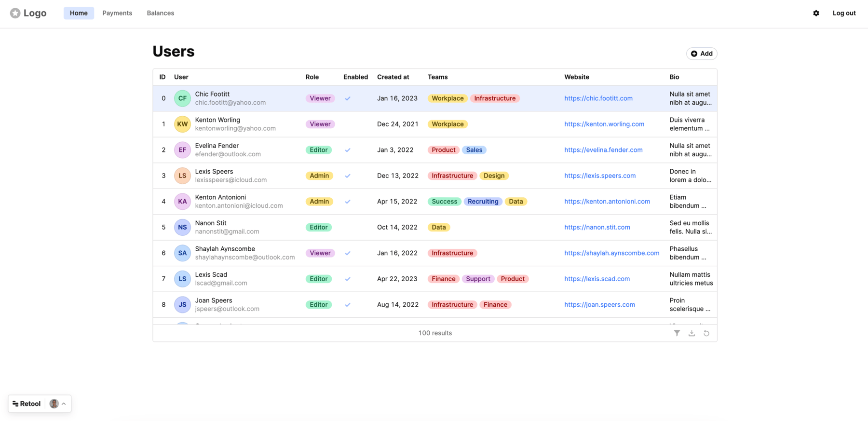Screen dimensions: 868x421
Task: Sort by the Role column header
Action: click(x=312, y=77)
